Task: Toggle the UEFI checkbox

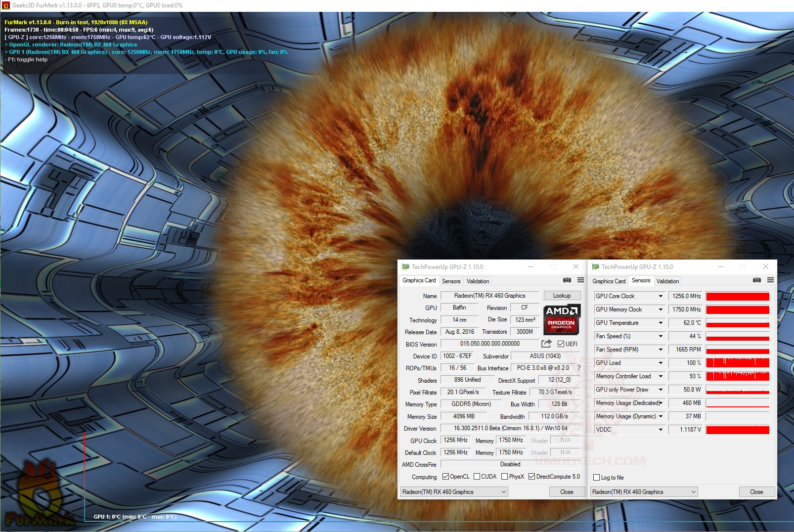Action: pyautogui.click(x=561, y=344)
